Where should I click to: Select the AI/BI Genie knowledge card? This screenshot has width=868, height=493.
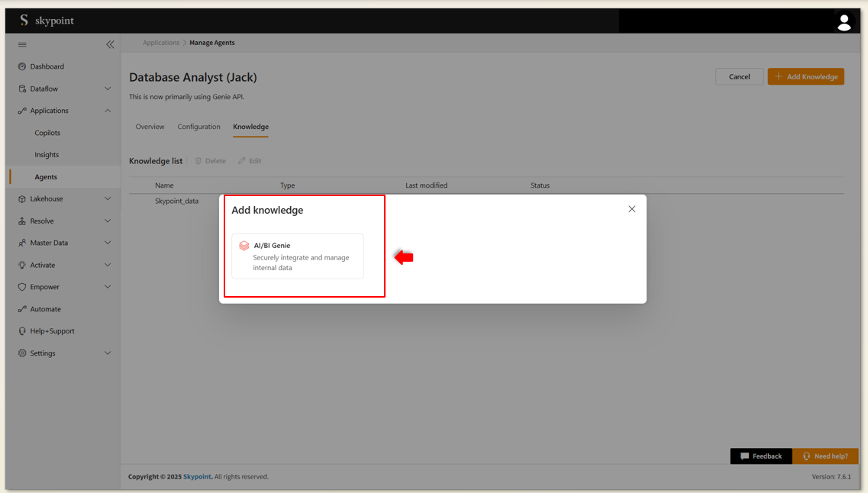298,256
